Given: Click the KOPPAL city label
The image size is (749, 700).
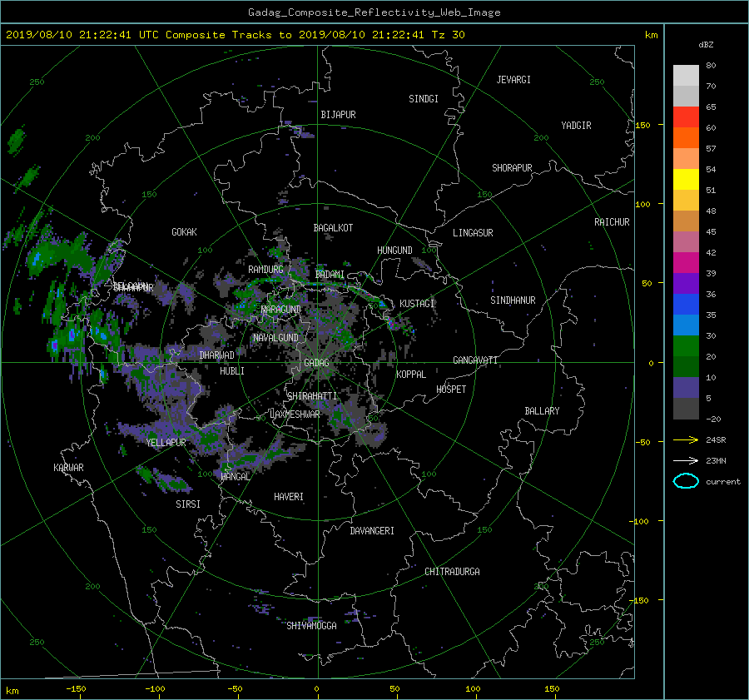Looking at the screenshot, I should pyautogui.click(x=411, y=375).
